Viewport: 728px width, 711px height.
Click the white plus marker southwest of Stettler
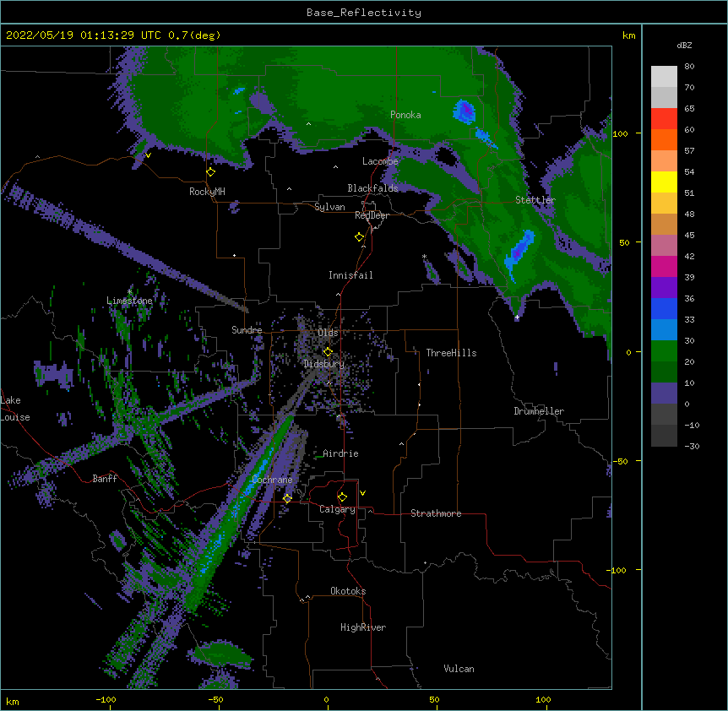[517, 318]
